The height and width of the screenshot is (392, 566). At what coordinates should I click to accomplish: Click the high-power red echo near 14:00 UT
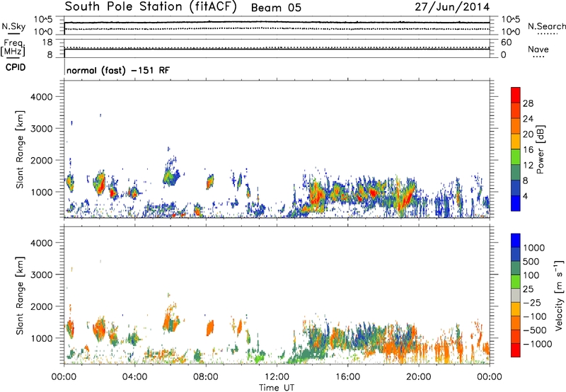tap(316, 194)
